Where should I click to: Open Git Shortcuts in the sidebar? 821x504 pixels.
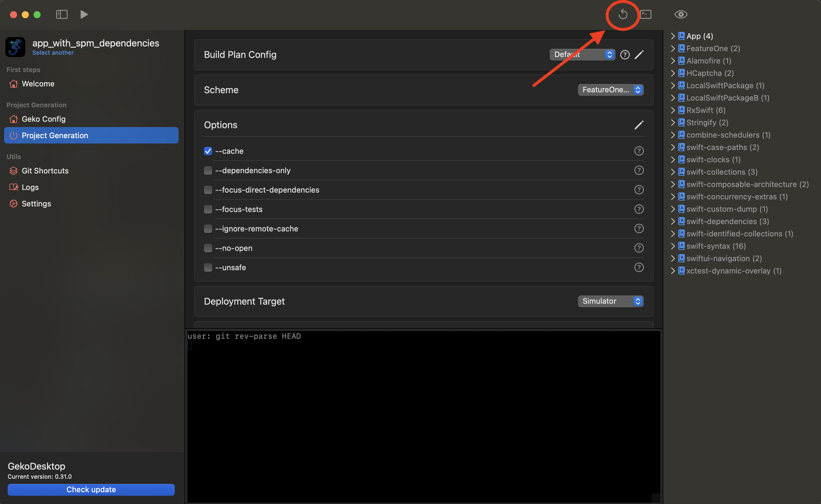click(x=45, y=171)
